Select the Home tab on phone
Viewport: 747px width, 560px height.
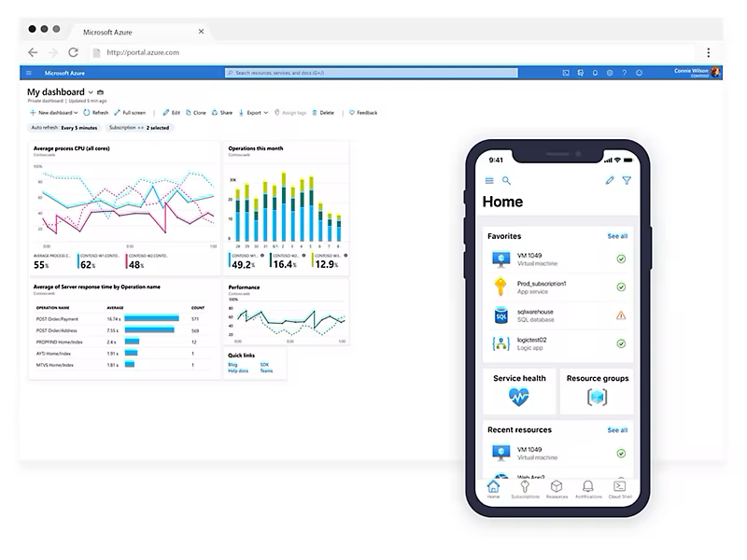pyautogui.click(x=494, y=489)
